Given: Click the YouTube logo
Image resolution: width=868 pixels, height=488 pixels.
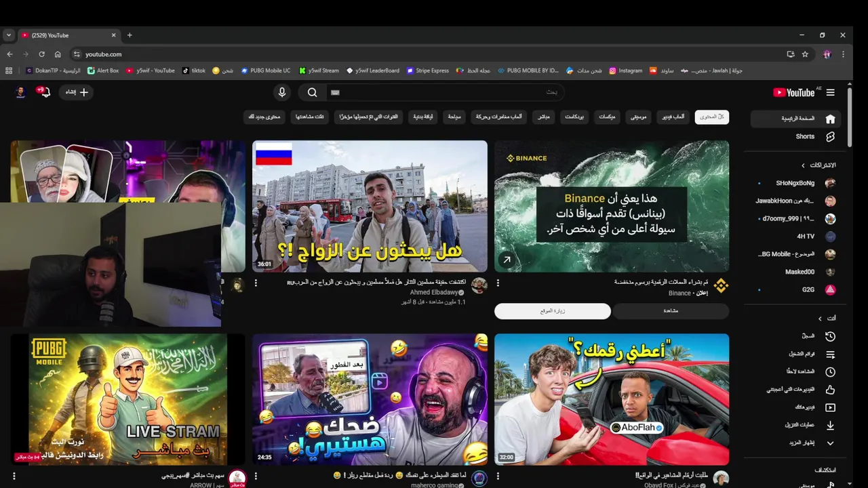Looking at the screenshot, I should click(x=793, y=92).
